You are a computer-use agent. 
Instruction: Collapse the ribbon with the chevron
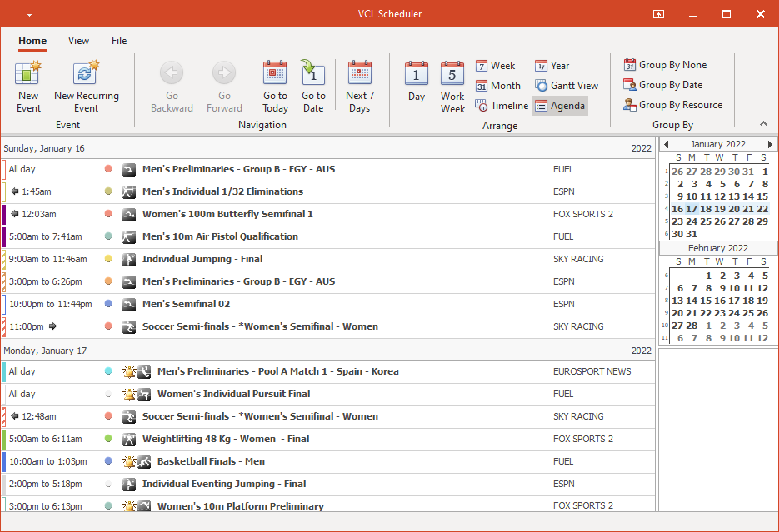click(x=763, y=122)
